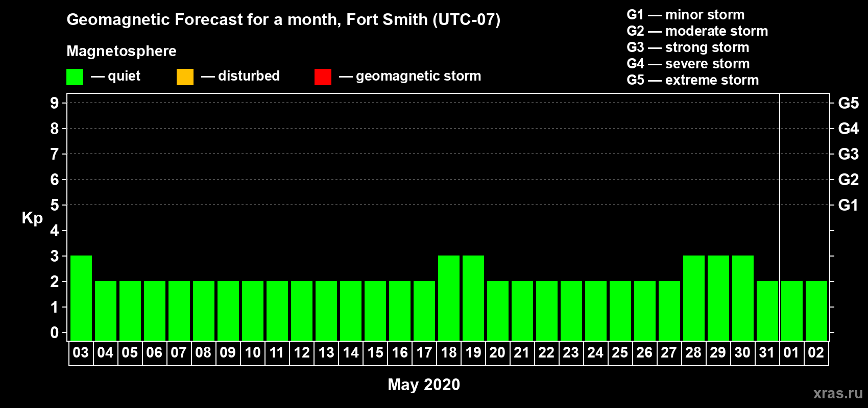Click the date label 22
The width and height of the screenshot is (868, 408).
546,352
